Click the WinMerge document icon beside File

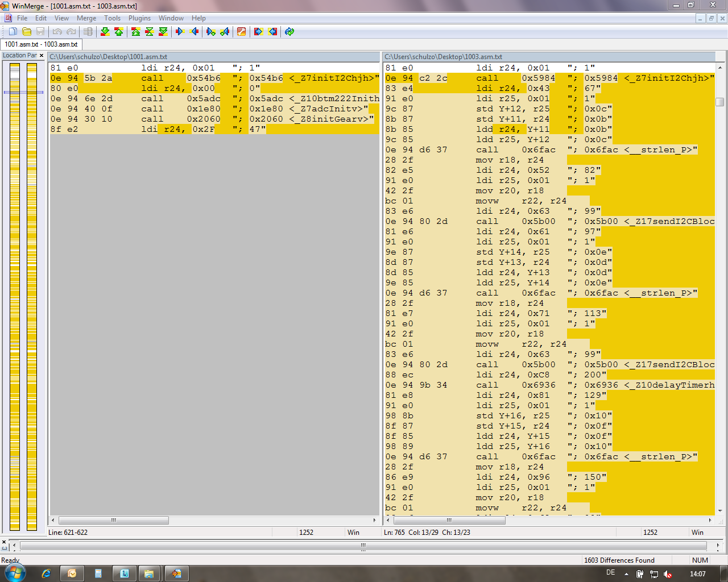[x=8, y=18]
